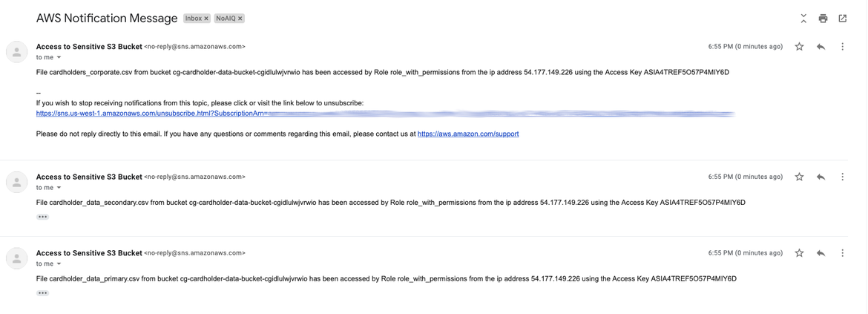Image resolution: width=868 pixels, height=314 pixels.
Task: Show trimmed content in cardholder_data_secondary.csv email
Action: click(x=43, y=217)
